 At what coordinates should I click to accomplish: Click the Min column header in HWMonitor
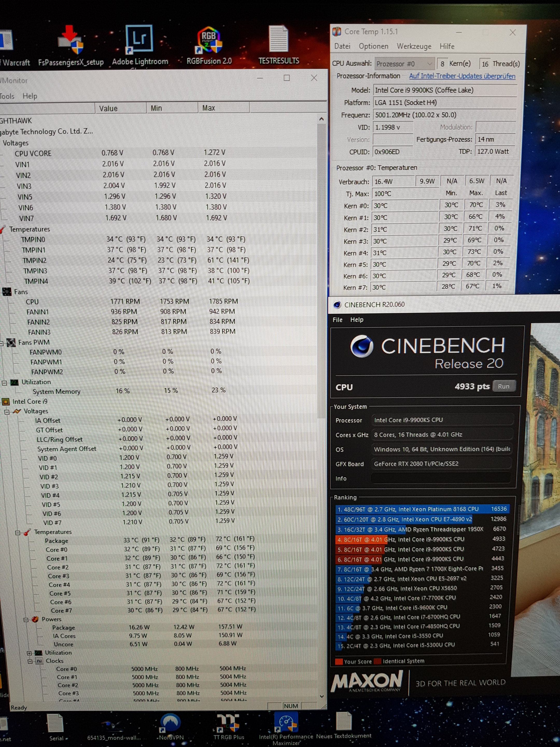coord(172,108)
